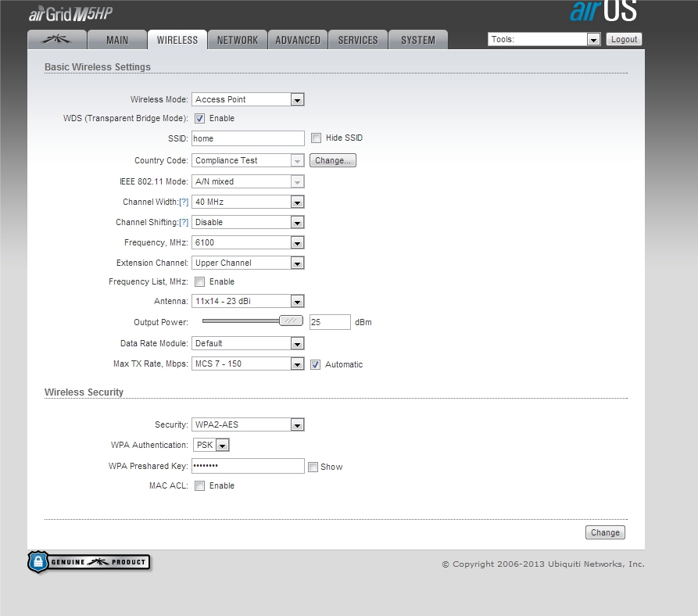The height and width of the screenshot is (616, 698).
Task: Open the Ubiquiti logo tab
Action: 57,40
